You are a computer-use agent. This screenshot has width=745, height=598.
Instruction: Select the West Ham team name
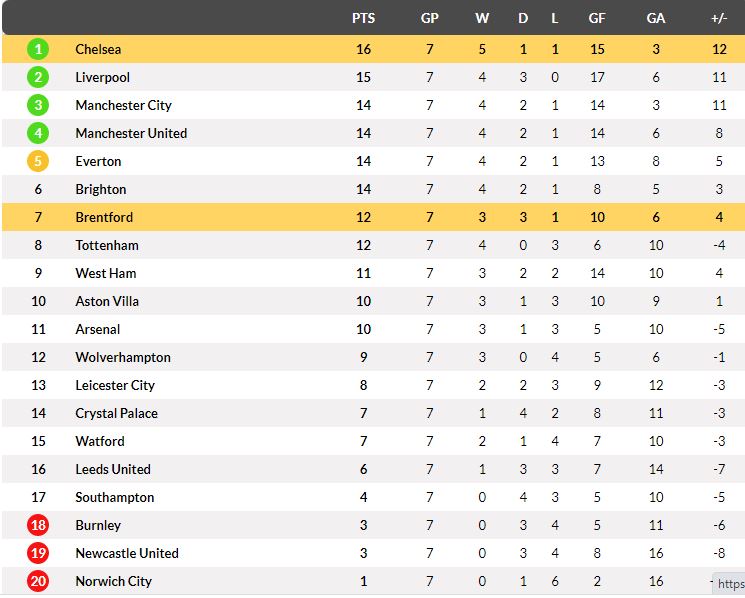pos(106,273)
